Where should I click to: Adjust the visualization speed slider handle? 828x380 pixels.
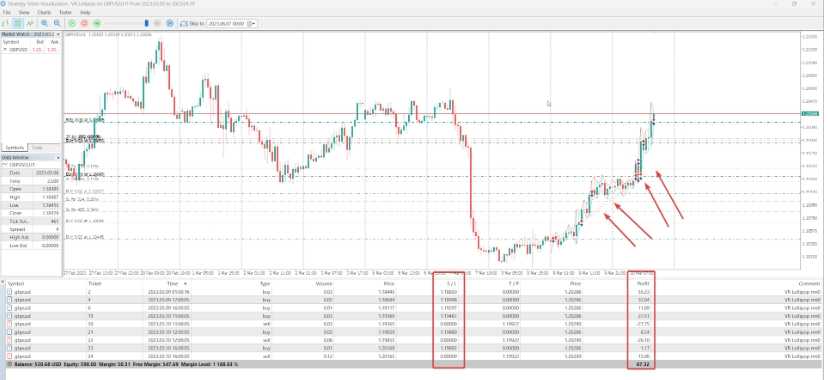pos(147,23)
